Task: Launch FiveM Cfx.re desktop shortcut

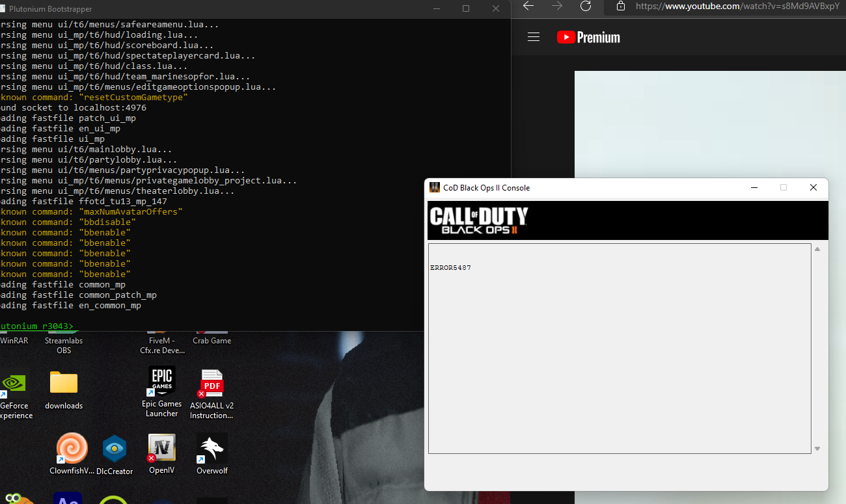Action: [x=162, y=343]
